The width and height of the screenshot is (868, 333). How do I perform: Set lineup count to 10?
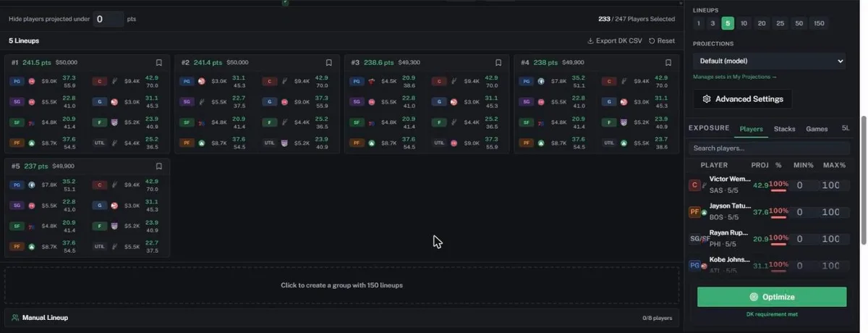click(x=744, y=23)
